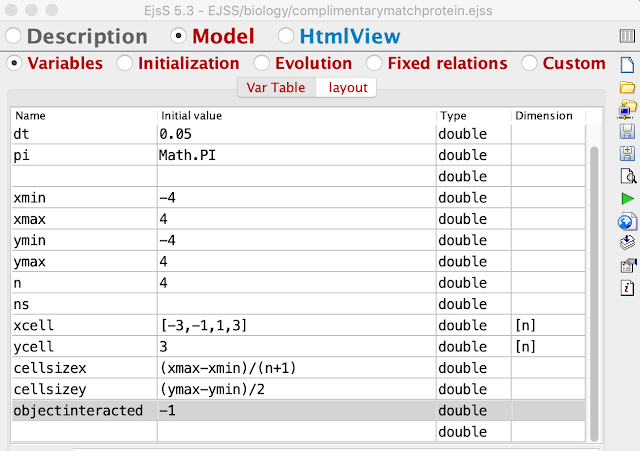Screen dimensions: 640x451
Task: Click the columns grid icon at top right
Action: pos(627,36)
